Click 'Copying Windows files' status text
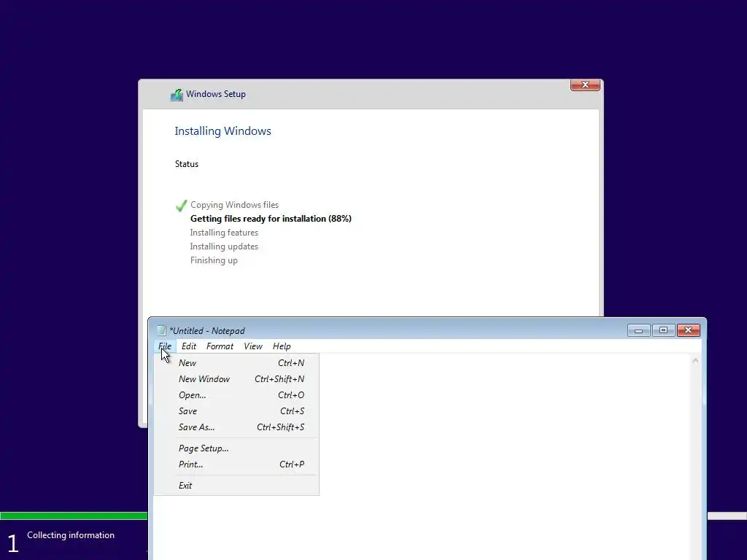Image resolution: width=747 pixels, height=560 pixels. (x=234, y=205)
